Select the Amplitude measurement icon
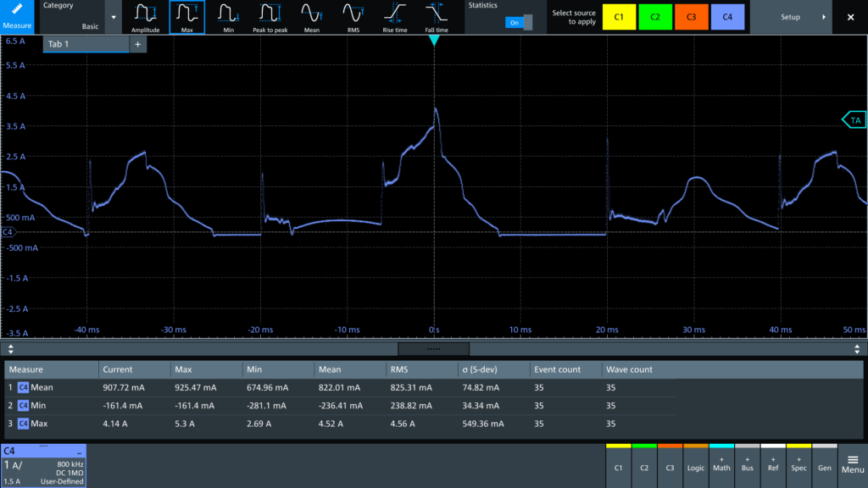 145,17
